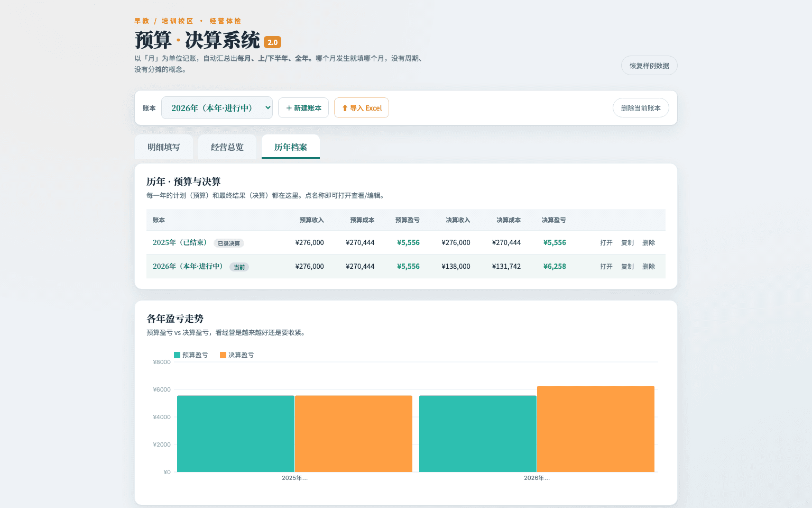812x508 pixels.
Task: Click the orange 决算盈亏 bar for 2026年
Action: pos(596,429)
